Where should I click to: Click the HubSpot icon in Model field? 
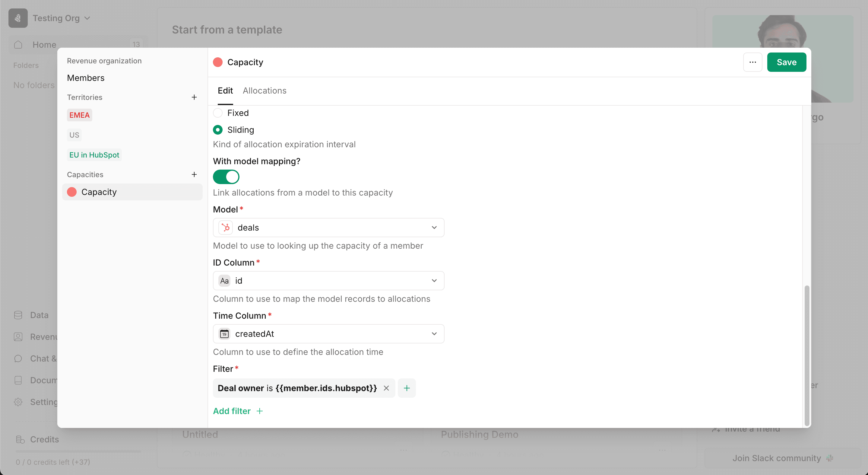coord(225,228)
